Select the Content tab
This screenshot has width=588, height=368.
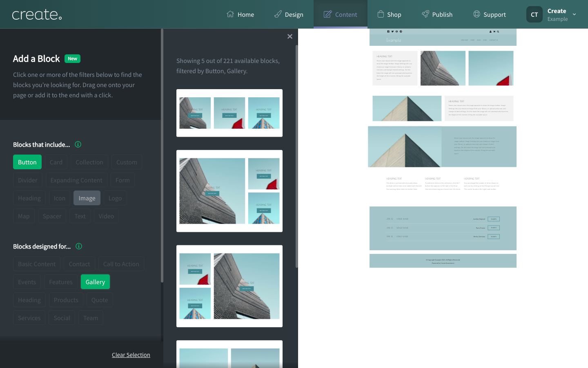point(341,14)
